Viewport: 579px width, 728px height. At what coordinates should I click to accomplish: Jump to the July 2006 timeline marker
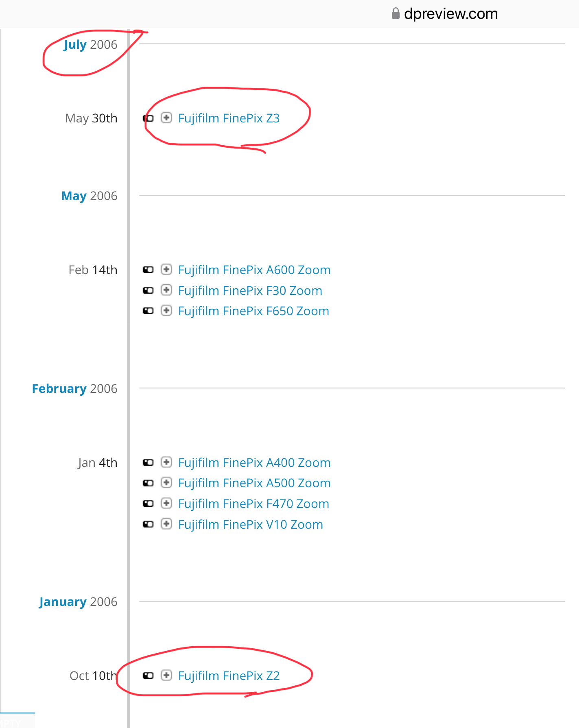coord(90,44)
